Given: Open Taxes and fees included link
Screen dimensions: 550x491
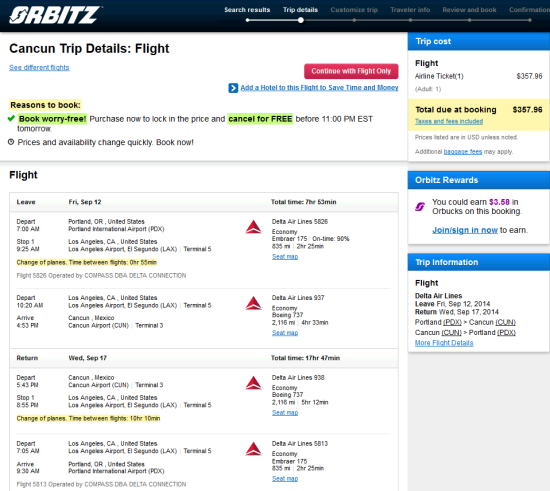Looking at the screenshot, I should pyautogui.click(x=449, y=121).
